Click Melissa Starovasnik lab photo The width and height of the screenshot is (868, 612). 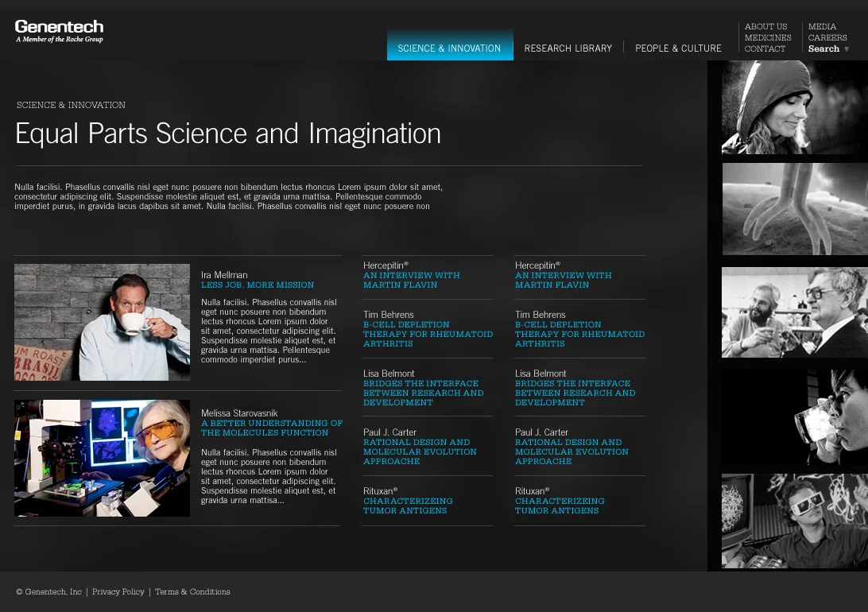point(102,458)
